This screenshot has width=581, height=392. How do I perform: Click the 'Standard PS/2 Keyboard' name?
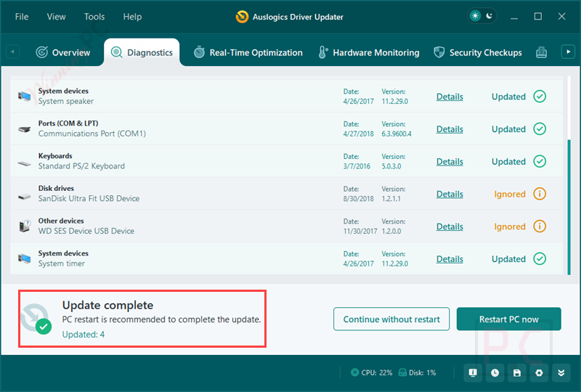tap(81, 166)
